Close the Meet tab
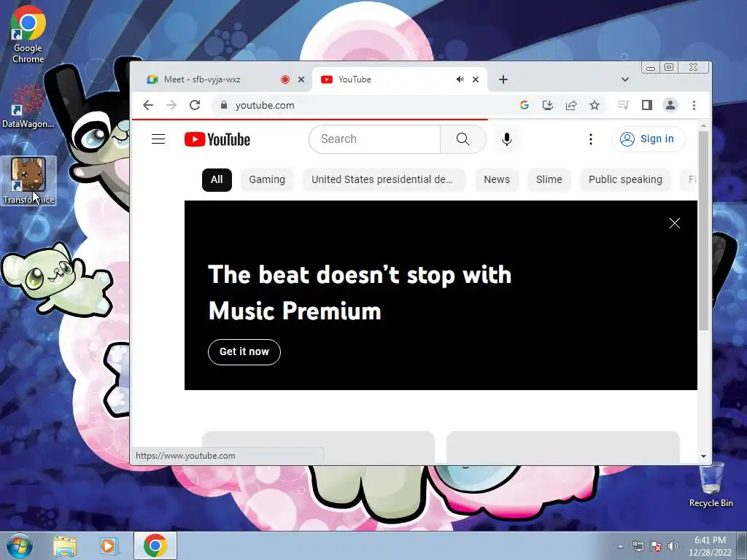Image resolution: width=747 pixels, height=560 pixels. (301, 79)
